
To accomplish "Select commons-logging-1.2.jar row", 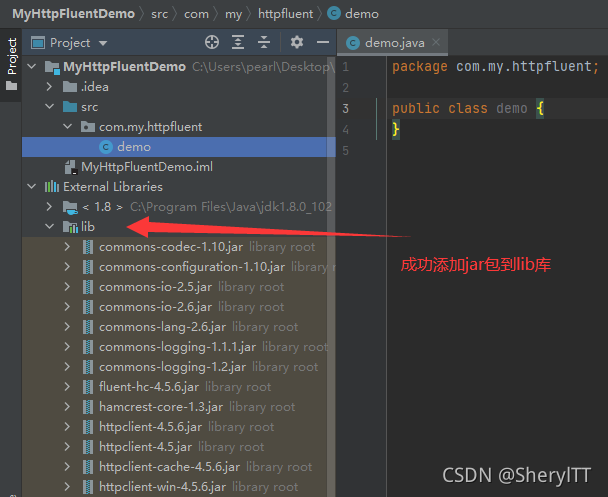I will click(179, 367).
